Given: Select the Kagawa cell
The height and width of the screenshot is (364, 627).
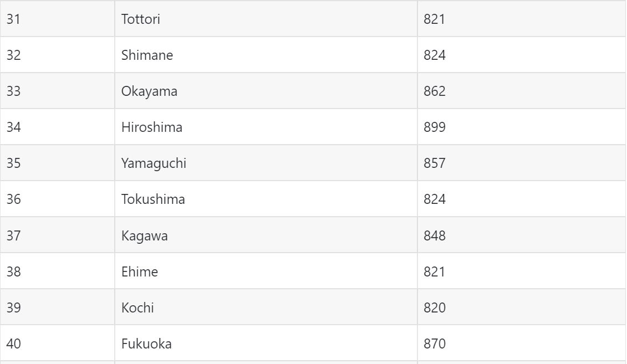Looking at the screenshot, I should tap(266, 235).
